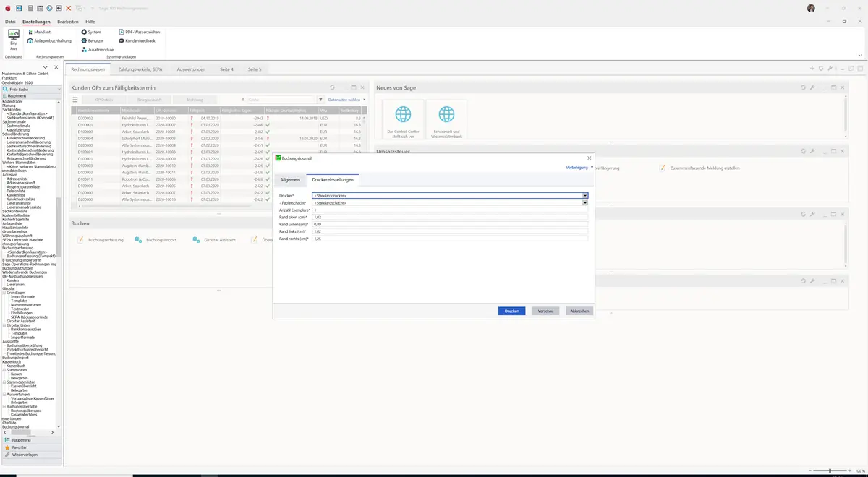Switch to the Allgemein tab in Buchungsjournal

pos(290,179)
